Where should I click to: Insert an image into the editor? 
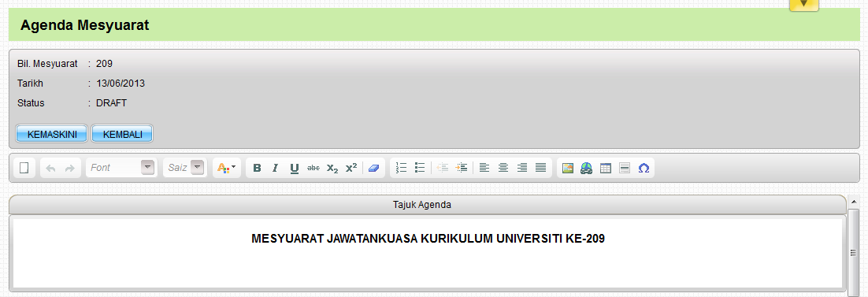point(567,168)
